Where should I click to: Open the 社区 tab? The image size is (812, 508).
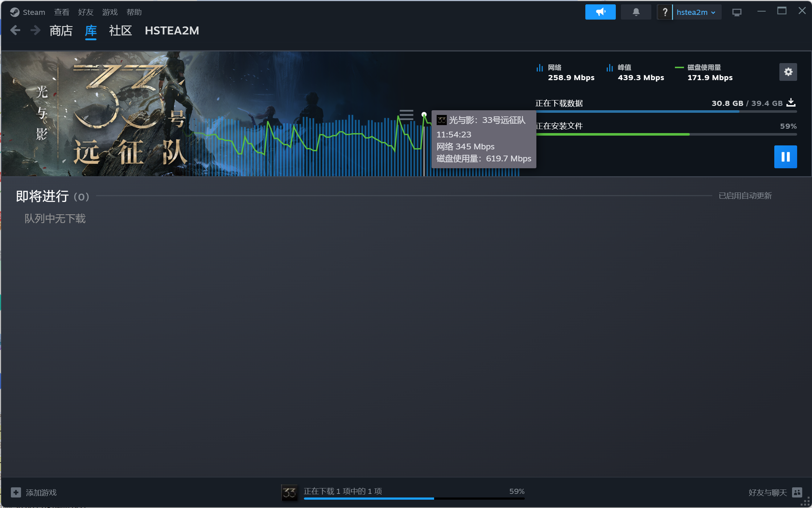point(120,31)
